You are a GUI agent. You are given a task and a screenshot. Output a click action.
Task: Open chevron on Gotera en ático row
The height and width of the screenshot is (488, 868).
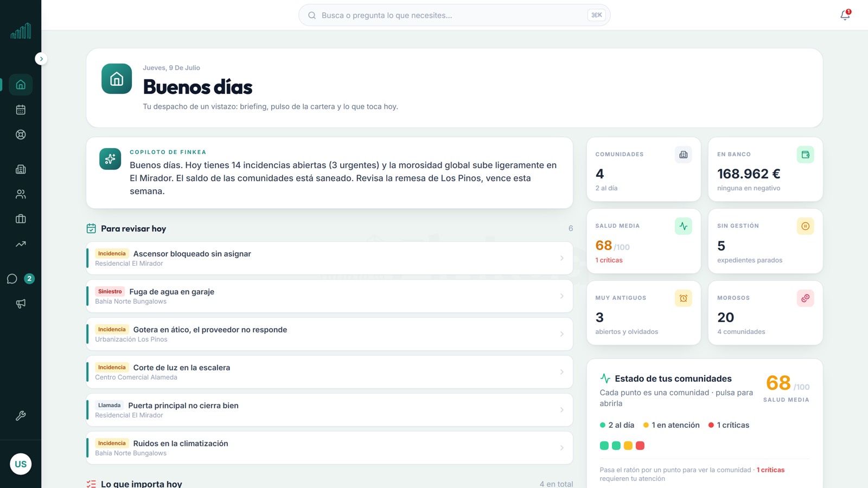[561, 334]
